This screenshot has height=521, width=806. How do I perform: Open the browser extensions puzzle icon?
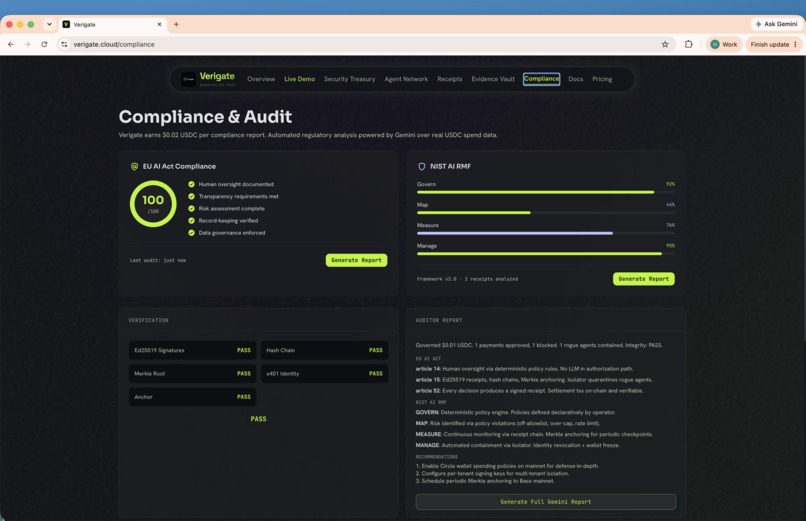coord(688,44)
